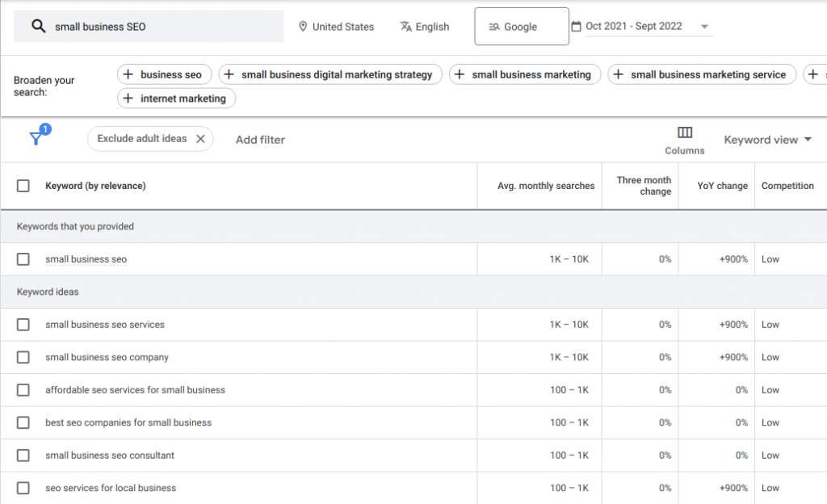827x504 pixels.
Task: Click the Google search network icon
Action: click(493, 27)
